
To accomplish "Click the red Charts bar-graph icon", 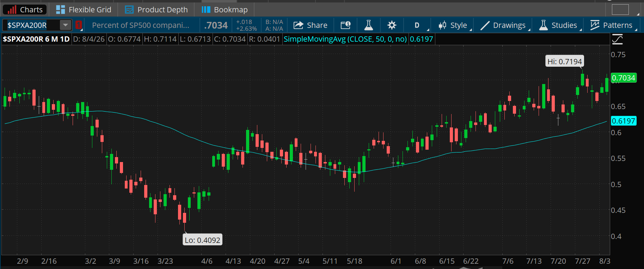I will (12, 10).
